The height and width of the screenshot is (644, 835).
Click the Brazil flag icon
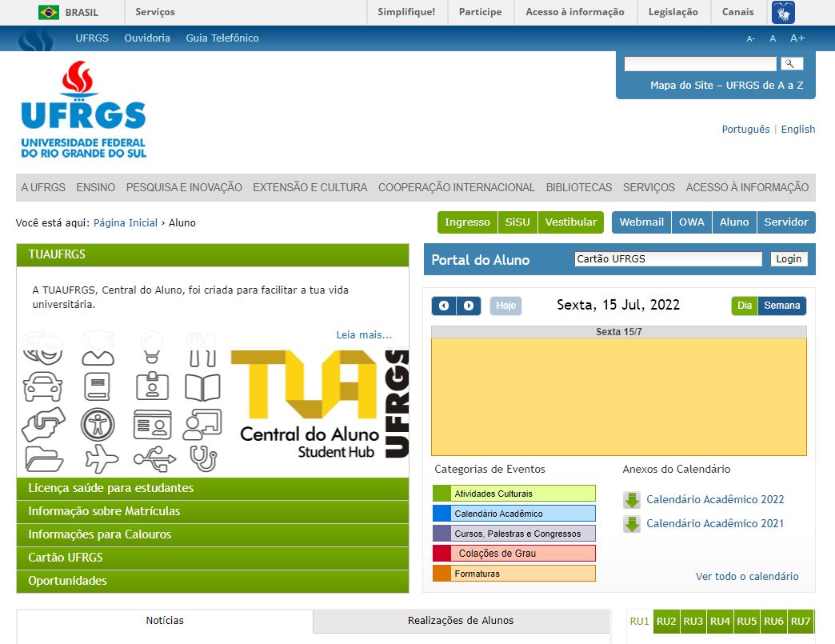pyautogui.click(x=49, y=12)
